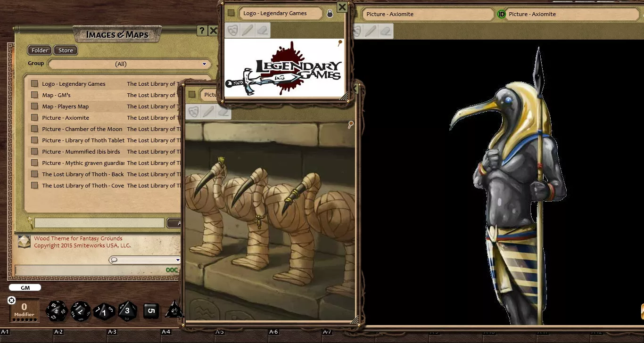Viewport: 644px width, 343px height.
Task: Roll the d4 pyramid die
Action: tap(173, 310)
